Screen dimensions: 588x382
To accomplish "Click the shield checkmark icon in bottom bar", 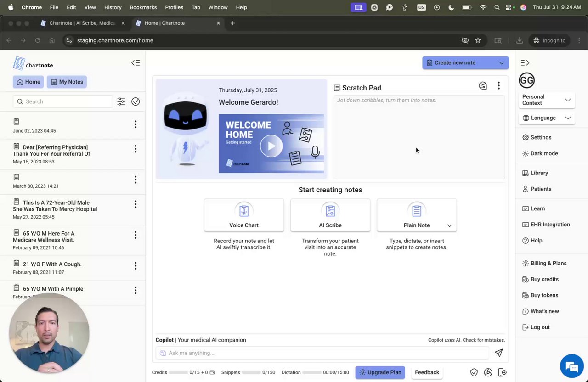I will [474, 372].
